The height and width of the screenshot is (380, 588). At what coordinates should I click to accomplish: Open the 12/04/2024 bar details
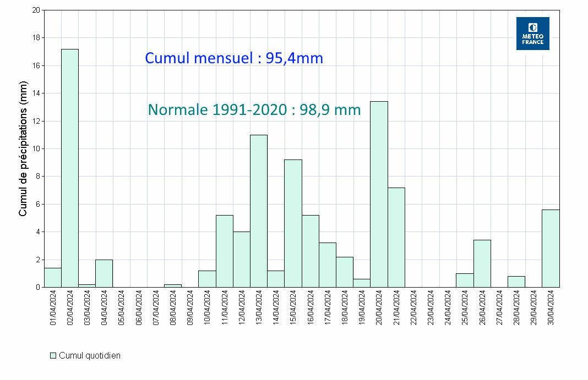[242, 258]
